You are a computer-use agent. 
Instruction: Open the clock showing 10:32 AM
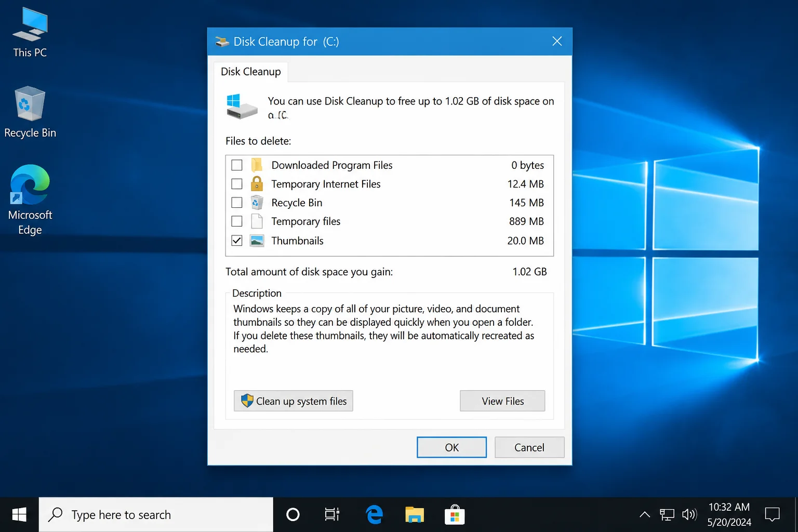click(x=729, y=515)
